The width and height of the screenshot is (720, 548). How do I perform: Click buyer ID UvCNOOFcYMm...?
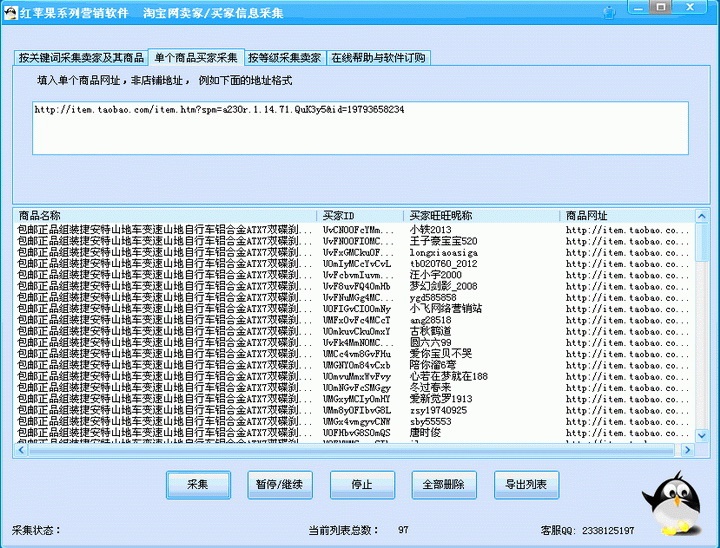[358, 229]
